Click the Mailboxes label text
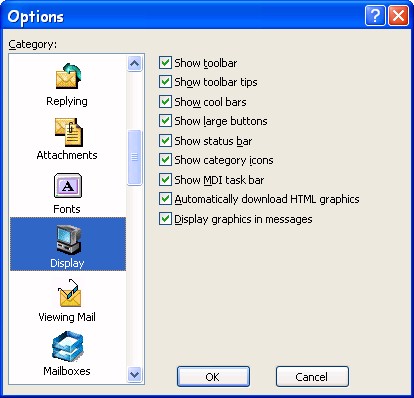The image size is (414, 398). pyautogui.click(x=67, y=371)
